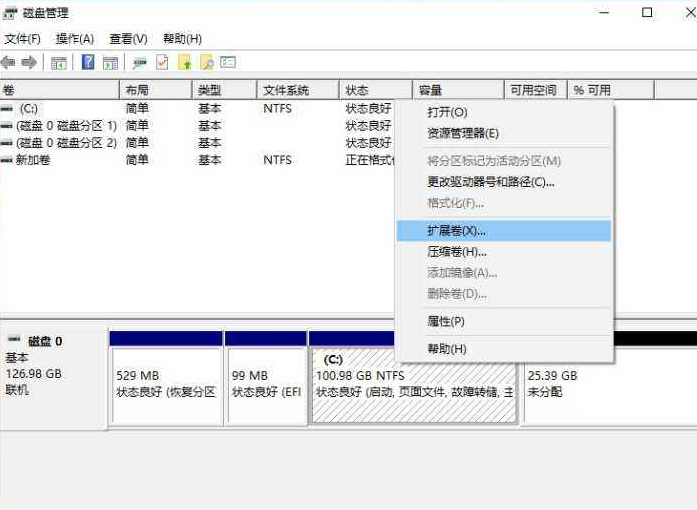Click the Back arrow toolbar icon

point(9,63)
